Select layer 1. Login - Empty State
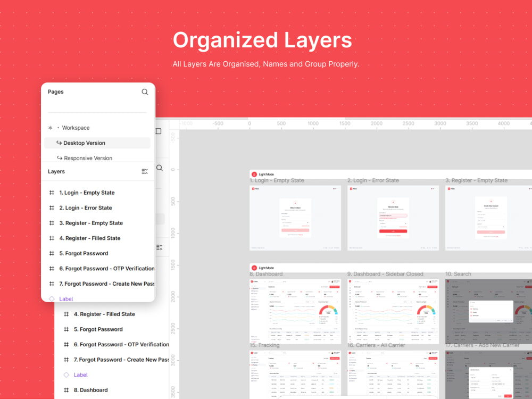This screenshot has width=532, height=399. click(87, 193)
